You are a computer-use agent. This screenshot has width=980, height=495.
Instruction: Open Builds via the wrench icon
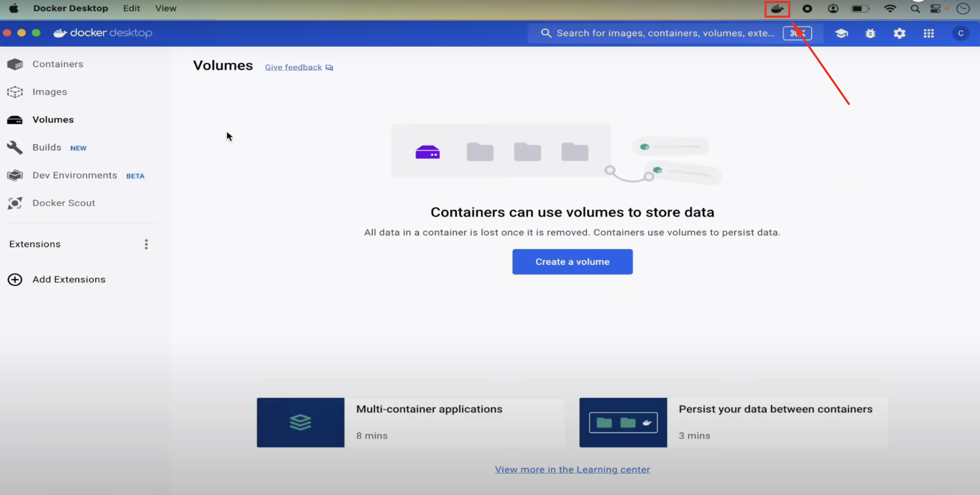tap(15, 148)
